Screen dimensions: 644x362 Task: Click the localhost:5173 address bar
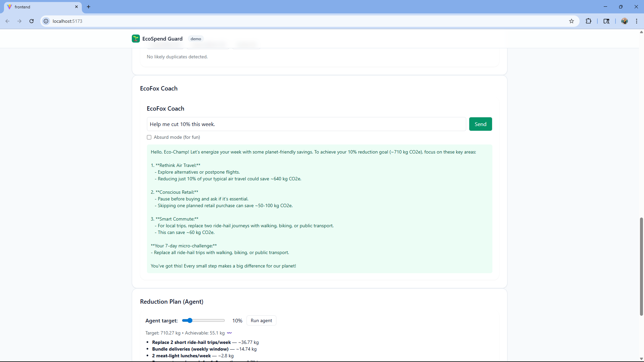click(x=302, y=21)
